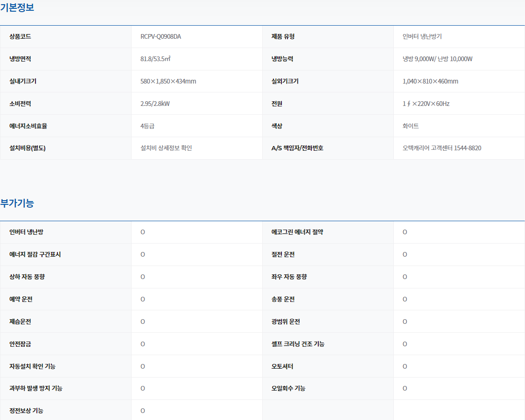Click the 기본정보 section heading
525x420 pixels.
[17, 7]
